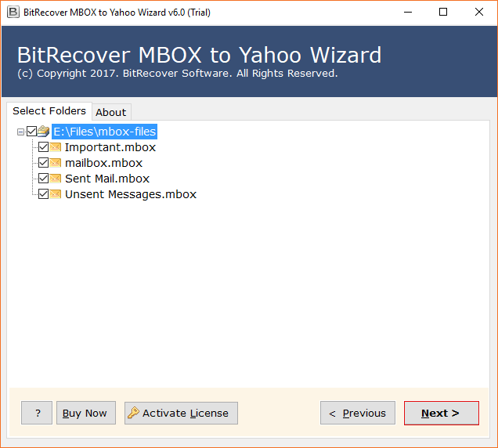Toggle the Sent Mail.mbox checkbox
Image resolution: width=498 pixels, height=448 pixels.
coord(43,179)
